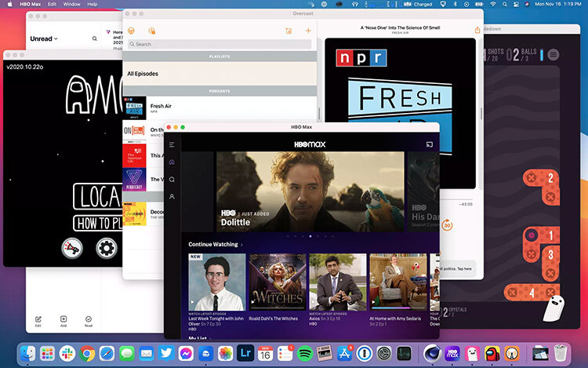Open Wi-Fi status in the menu bar
This screenshot has height=368, width=588.
click(493, 4)
